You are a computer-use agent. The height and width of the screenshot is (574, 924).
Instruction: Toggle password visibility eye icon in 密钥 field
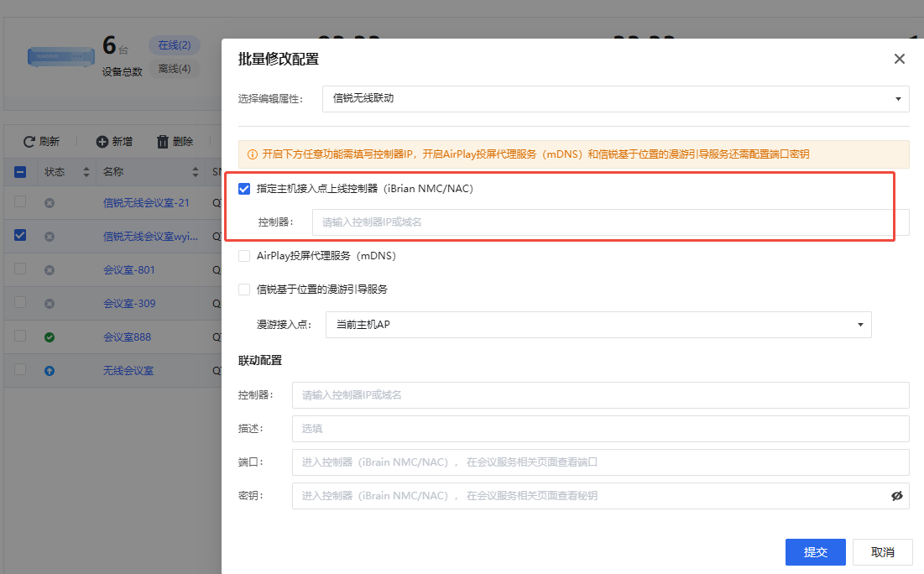896,496
